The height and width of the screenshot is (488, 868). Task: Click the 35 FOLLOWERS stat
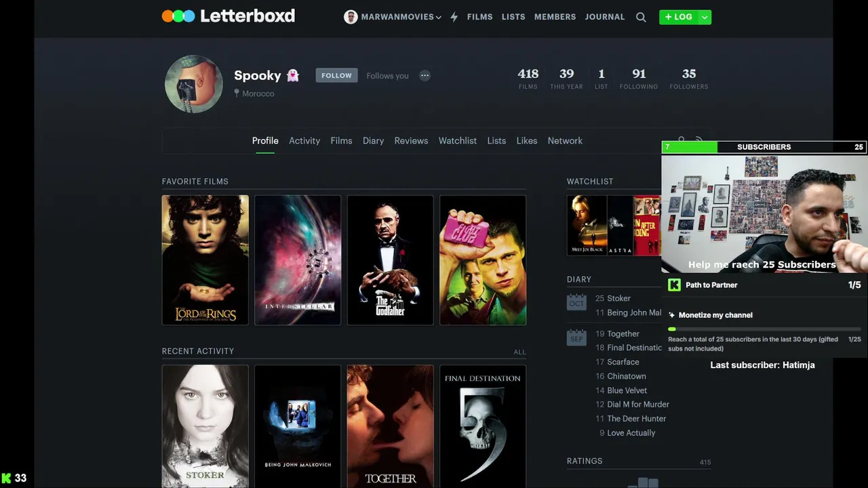coord(689,79)
